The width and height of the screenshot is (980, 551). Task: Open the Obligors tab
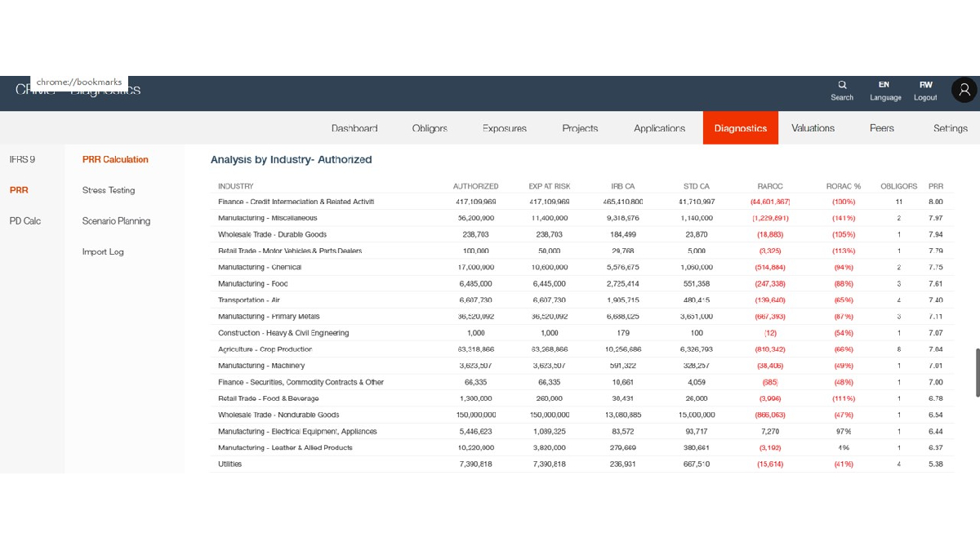(430, 128)
